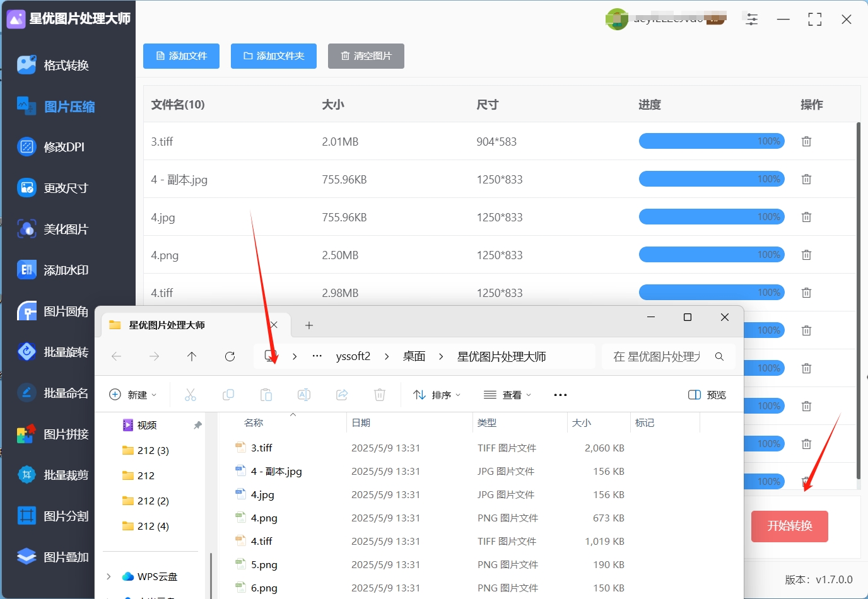Open the 图片叠加 image overlay tool
The image size is (868, 599).
pyautogui.click(x=53, y=557)
